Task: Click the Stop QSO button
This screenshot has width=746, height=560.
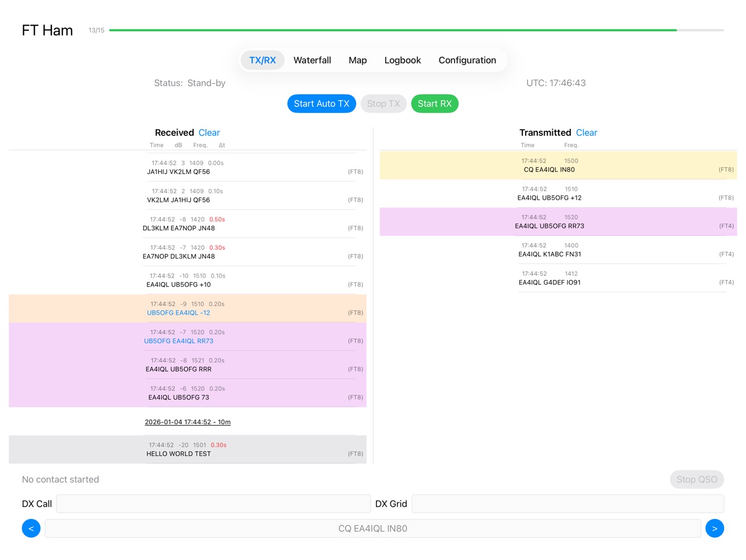Action: point(697,480)
